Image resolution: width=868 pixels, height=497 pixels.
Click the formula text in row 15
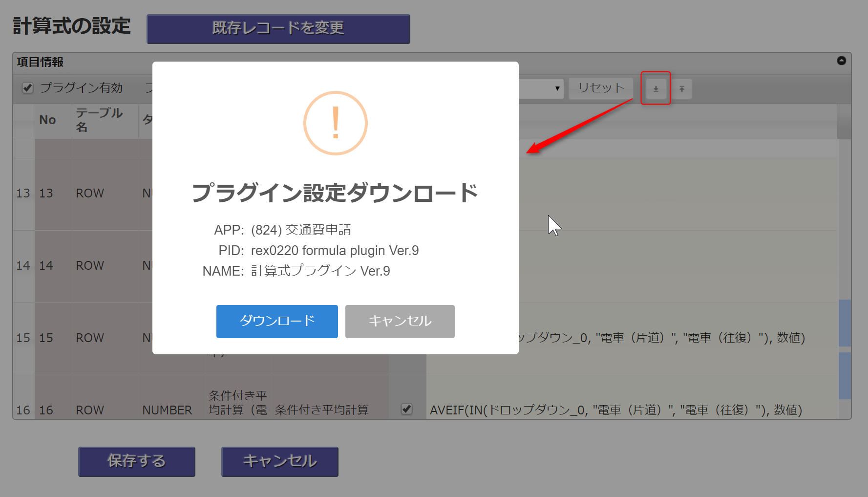point(662,338)
